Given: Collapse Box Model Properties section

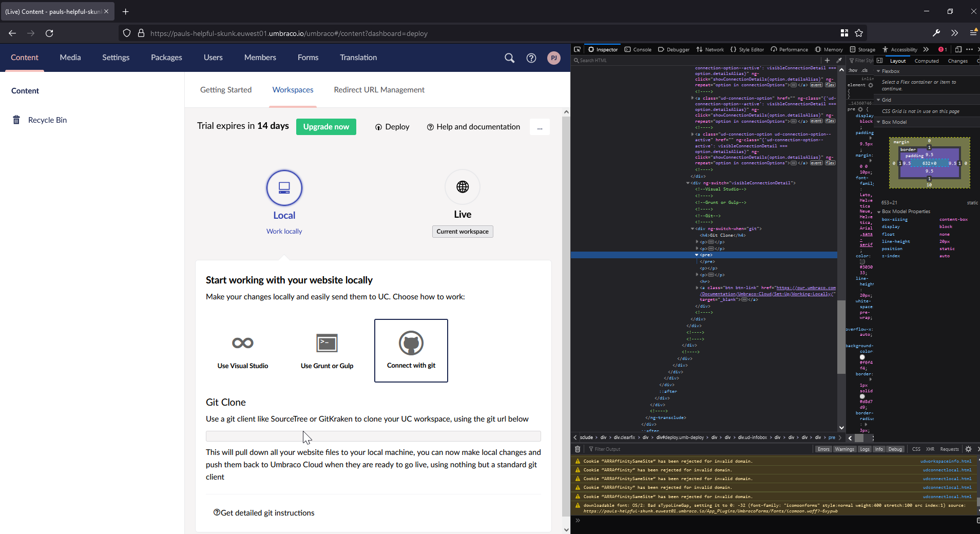Looking at the screenshot, I should (x=878, y=212).
